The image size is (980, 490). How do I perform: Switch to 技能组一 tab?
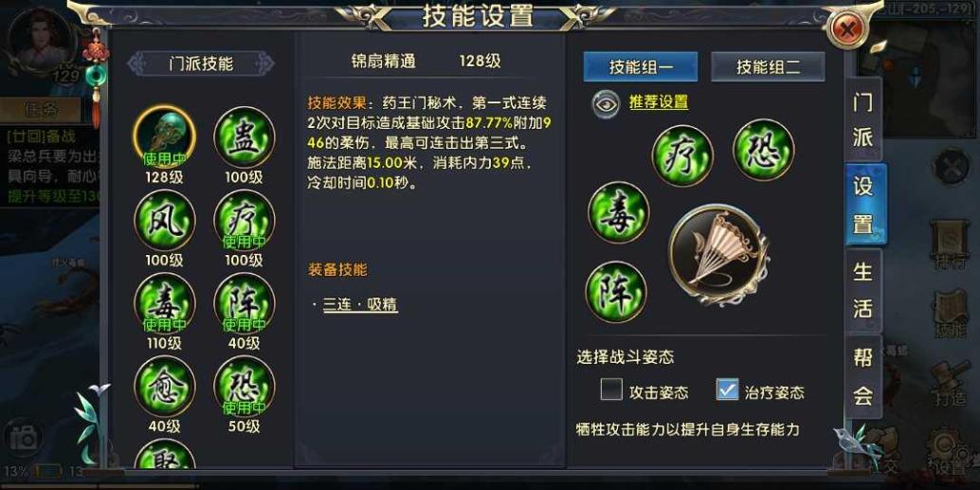[641, 67]
